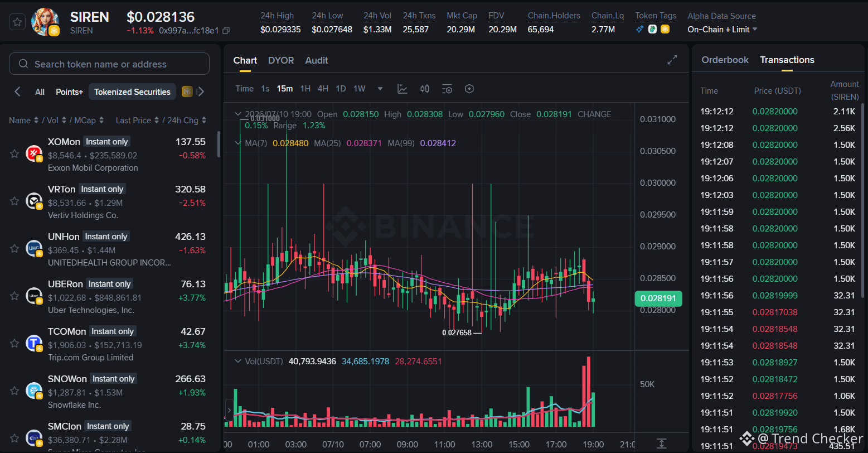This screenshot has width=868, height=453.
Task: Set chart interval to 4H
Action: pyautogui.click(x=323, y=89)
